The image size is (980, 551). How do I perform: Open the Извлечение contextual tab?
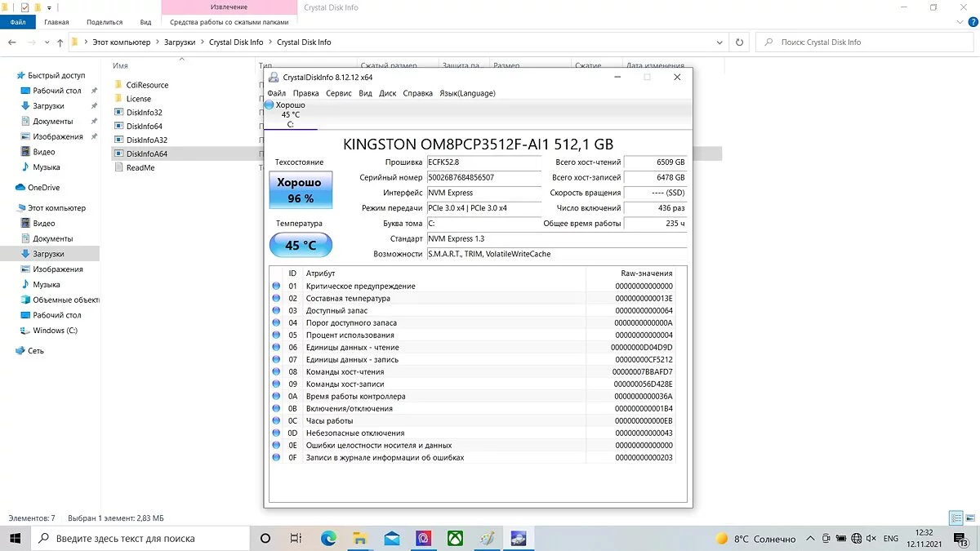pyautogui.click(x=229, y=7)
